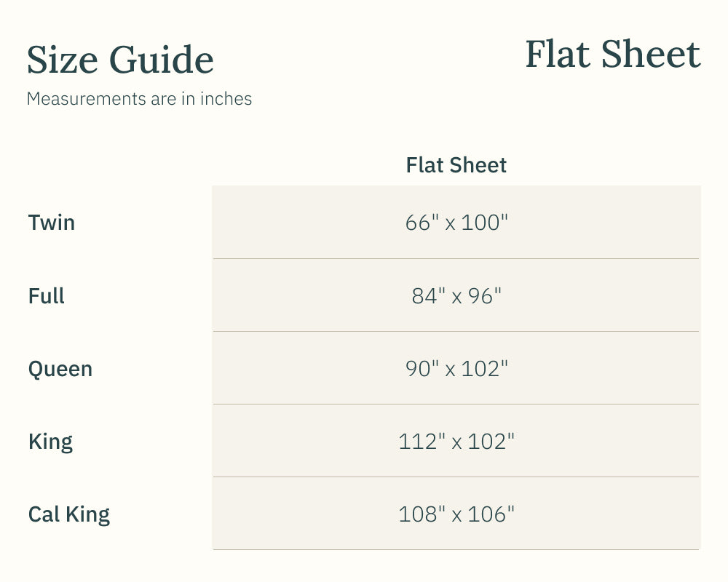Viewport: 728px width, 582px height.
Task: Click the 90" width in Queen row
Action: point(422,369)
